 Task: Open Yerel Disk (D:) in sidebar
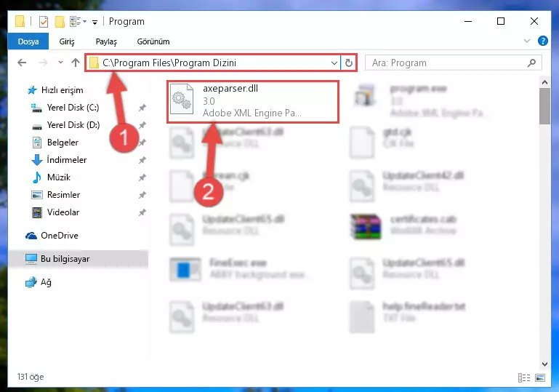pyautogui.click(x=73, y=125)
